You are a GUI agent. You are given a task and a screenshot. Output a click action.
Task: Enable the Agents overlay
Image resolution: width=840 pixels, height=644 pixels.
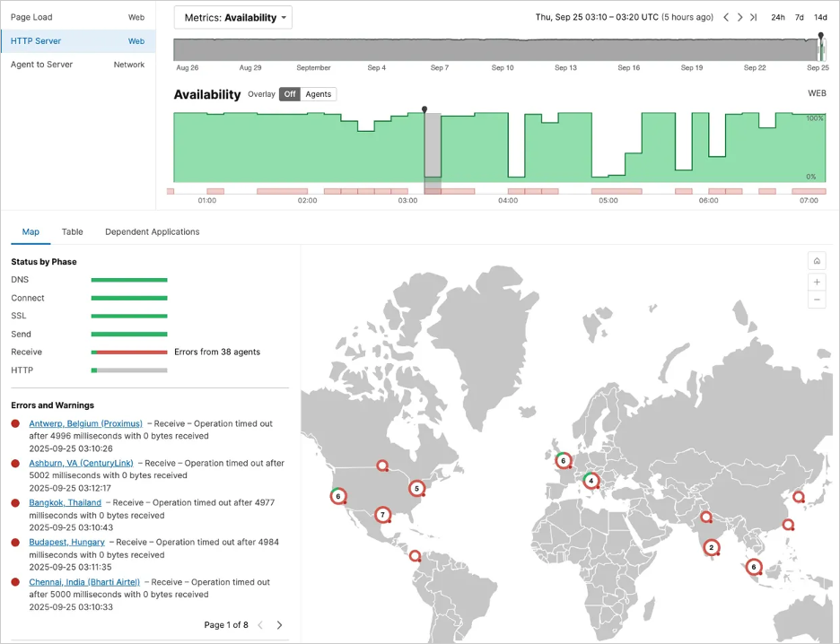[319, 93]
